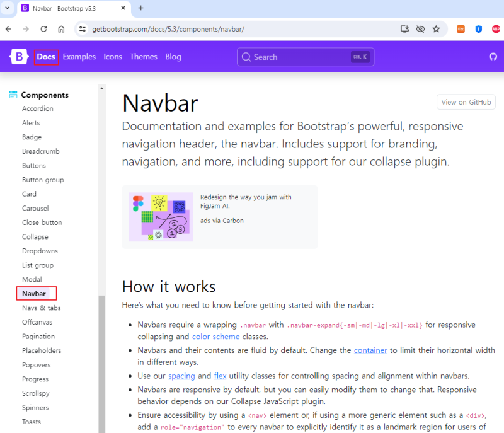This screenshot has height=433, width=504.
Task: Select Close button in the sidebar
Action: coord(42,222)
